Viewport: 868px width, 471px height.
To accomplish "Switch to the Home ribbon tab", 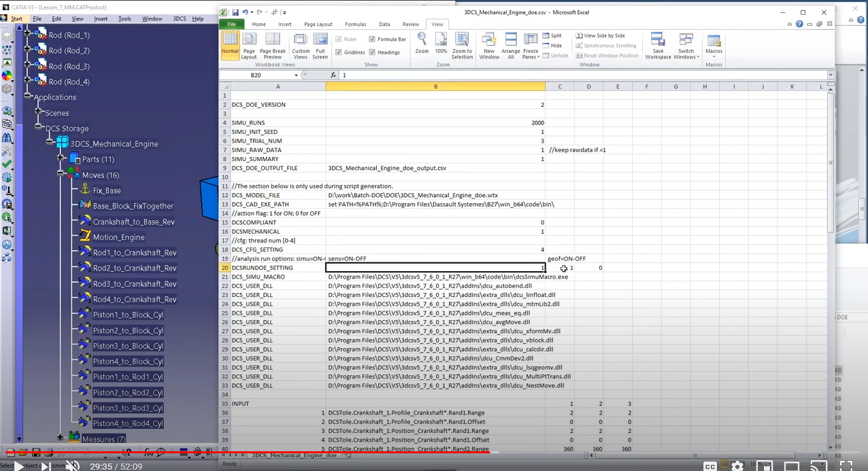I will tap(258, 24).
